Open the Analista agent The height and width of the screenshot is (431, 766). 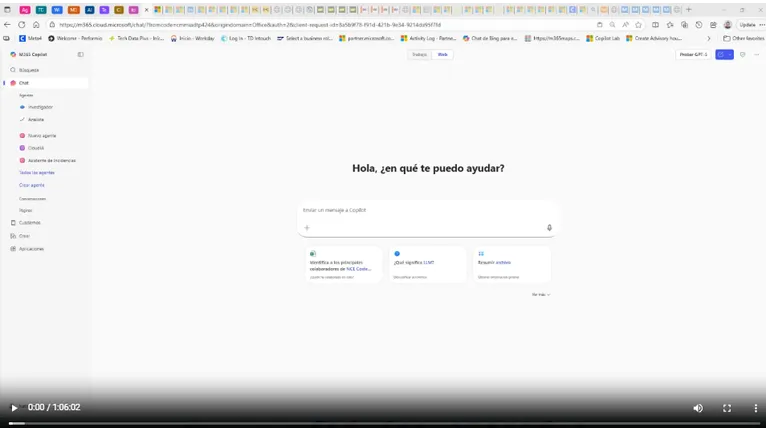(x=35, y=120)
